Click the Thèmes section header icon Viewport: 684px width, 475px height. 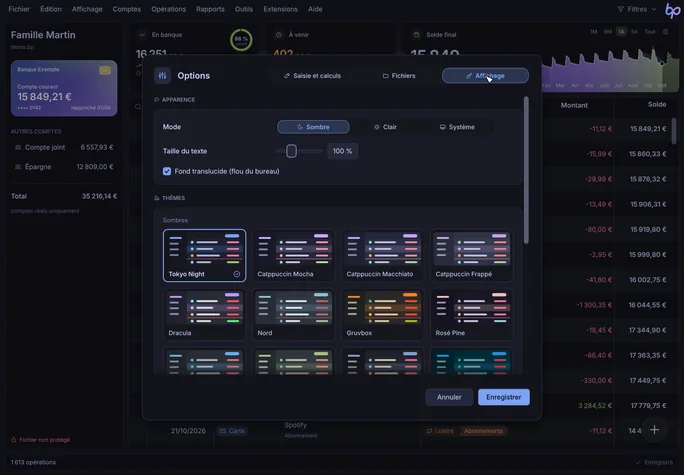[x=157, y=198]
